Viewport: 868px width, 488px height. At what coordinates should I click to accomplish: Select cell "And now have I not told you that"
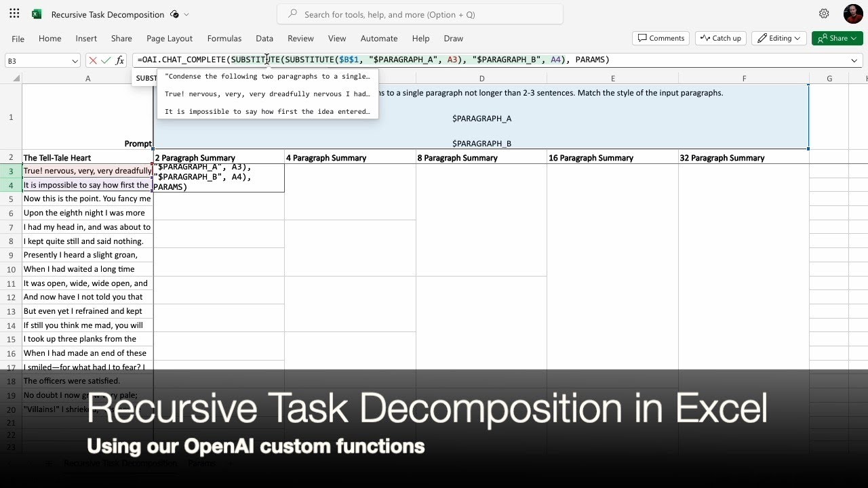tap(87, 297)
